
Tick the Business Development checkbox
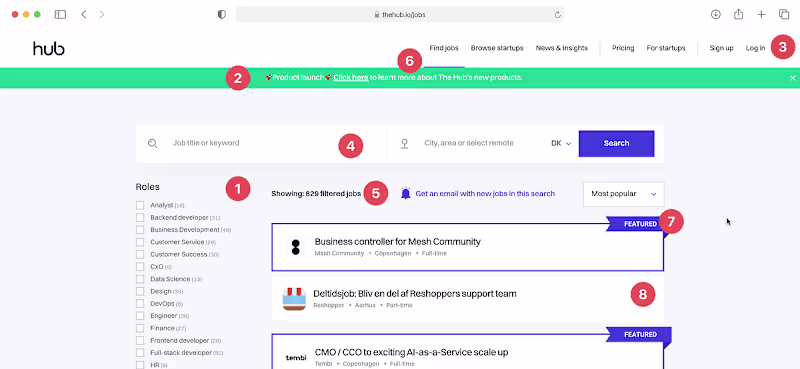point(140,230)
